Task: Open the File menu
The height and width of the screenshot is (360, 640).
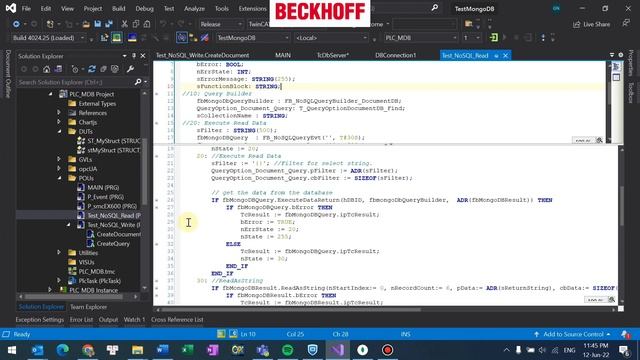Action: pyautogui.click(x=26, y=9)
